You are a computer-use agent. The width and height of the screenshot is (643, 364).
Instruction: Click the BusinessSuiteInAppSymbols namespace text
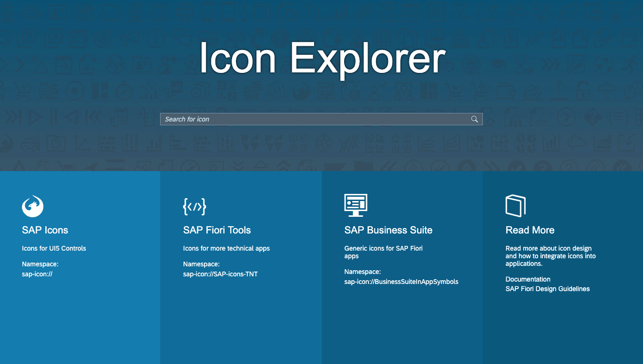pos(401,282)
